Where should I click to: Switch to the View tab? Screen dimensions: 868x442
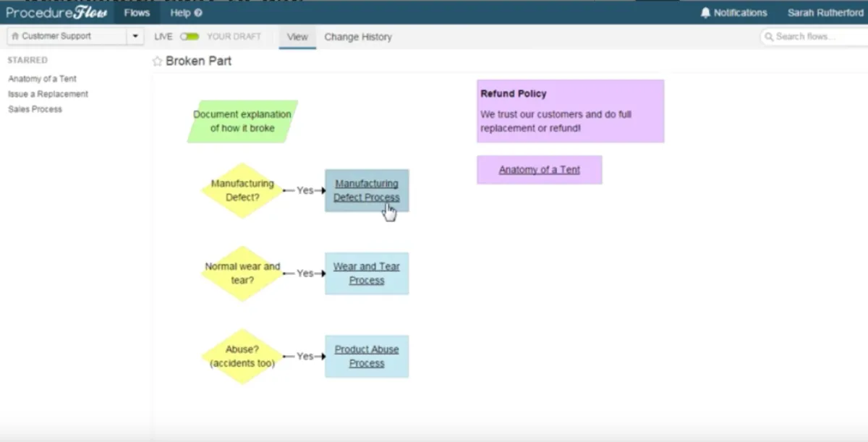[297, 37]
